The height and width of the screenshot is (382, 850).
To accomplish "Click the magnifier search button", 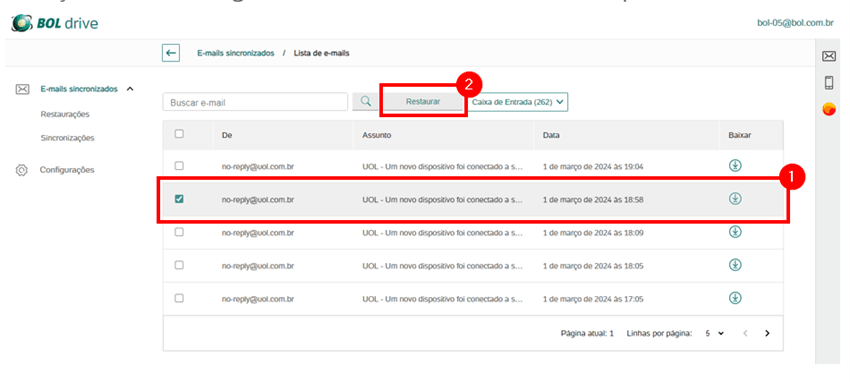I will [365, 101].
